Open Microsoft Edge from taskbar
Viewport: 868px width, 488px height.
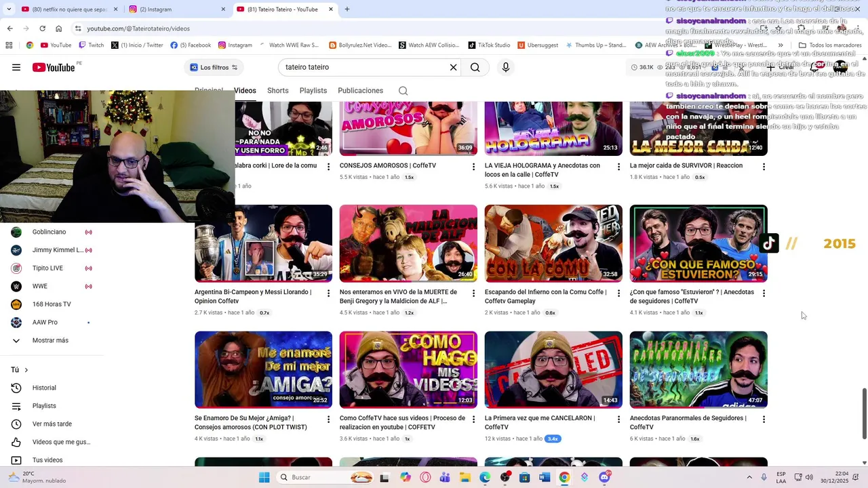click(x=486, y=477)
